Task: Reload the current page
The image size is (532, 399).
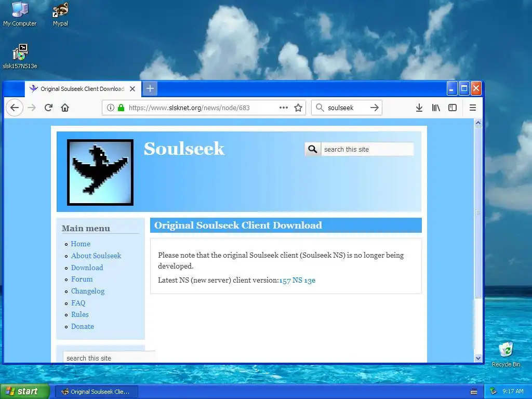Action: (48, 108)
